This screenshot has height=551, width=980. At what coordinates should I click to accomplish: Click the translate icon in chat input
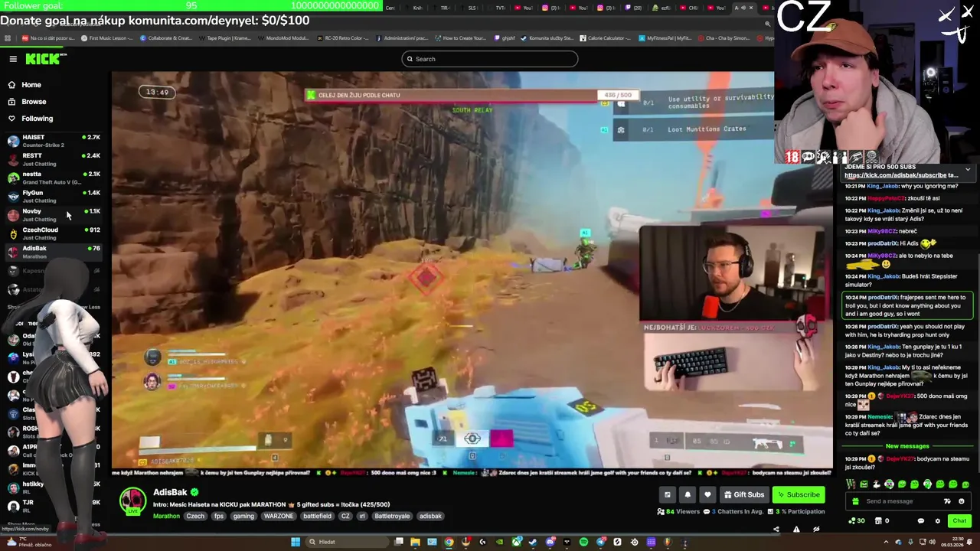(x=947, y=501)
